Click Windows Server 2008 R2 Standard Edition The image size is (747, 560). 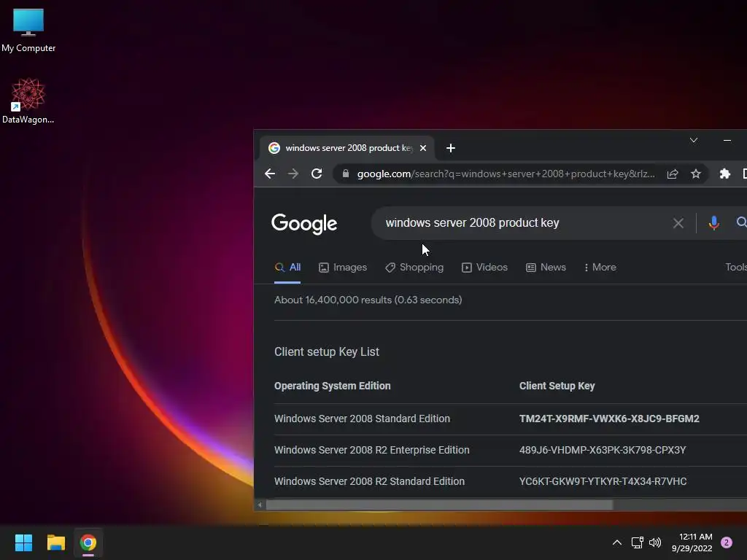369,481
